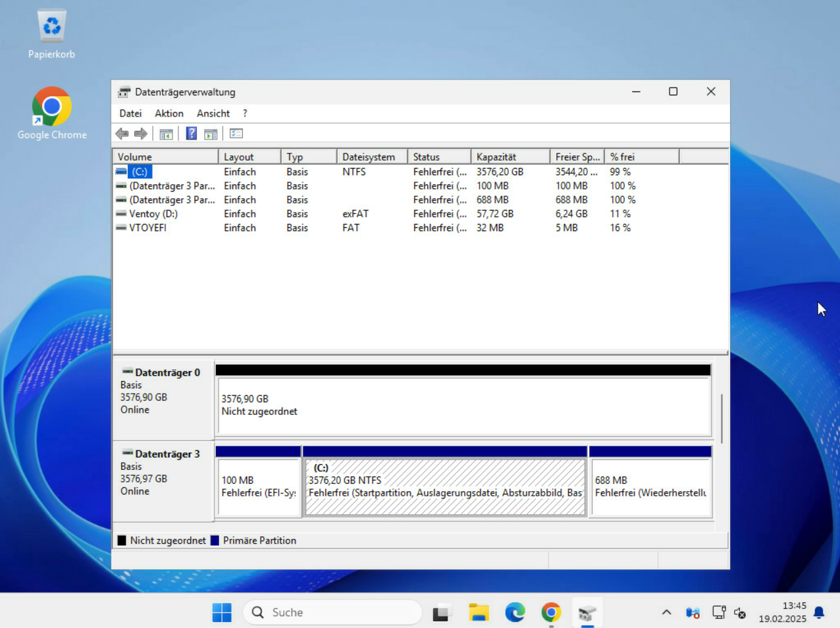Open Google Chrome desktop shortcut
The image size is (840, 628).
click(x=52, y=113)
